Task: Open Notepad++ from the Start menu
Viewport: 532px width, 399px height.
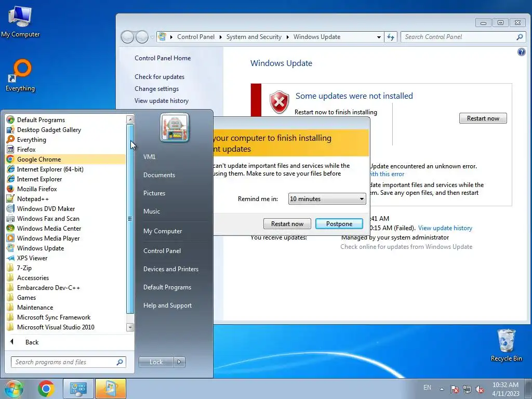Action: tap(28, 199)
